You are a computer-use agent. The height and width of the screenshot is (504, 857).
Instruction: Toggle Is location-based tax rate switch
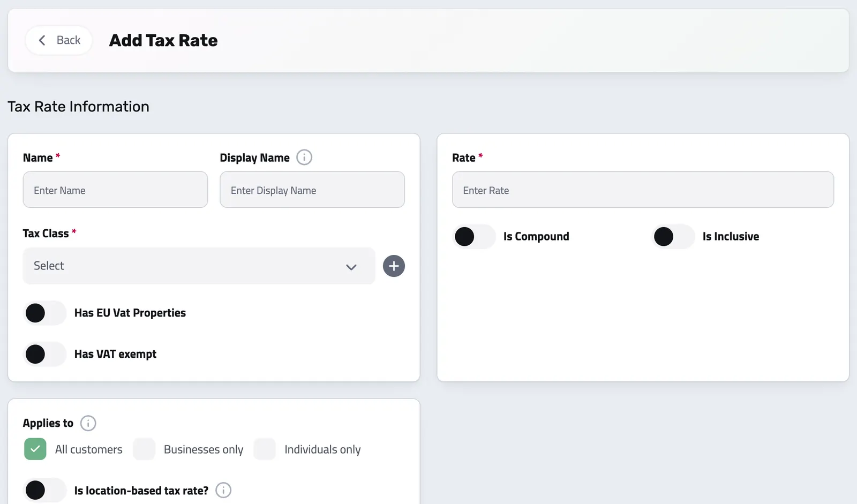[45, 490]
